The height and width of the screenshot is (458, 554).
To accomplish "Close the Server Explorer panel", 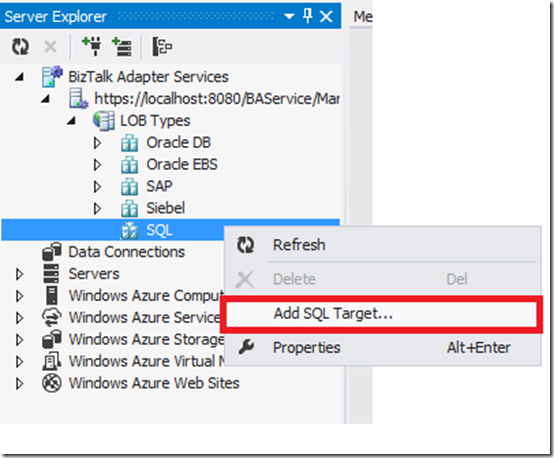I will 326,16.
